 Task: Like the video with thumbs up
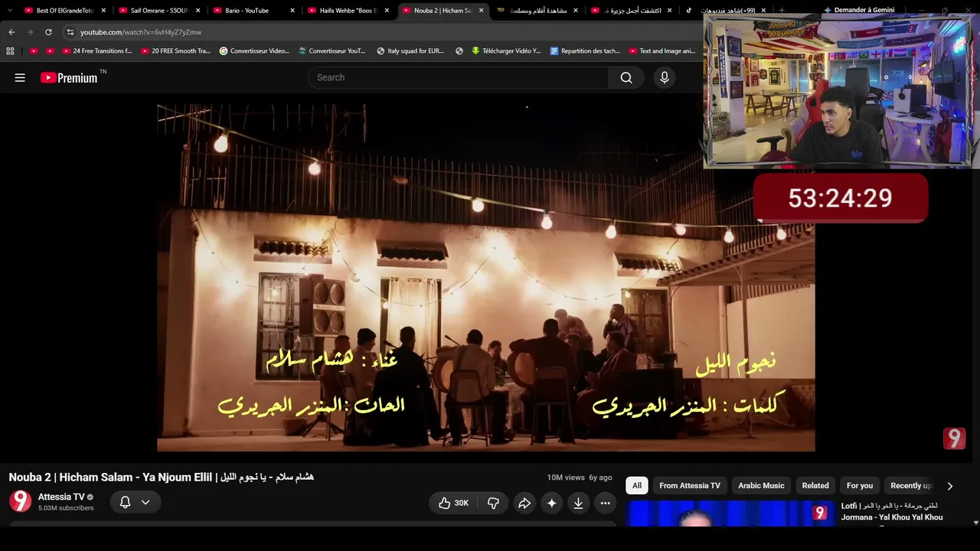click(452, 503)
